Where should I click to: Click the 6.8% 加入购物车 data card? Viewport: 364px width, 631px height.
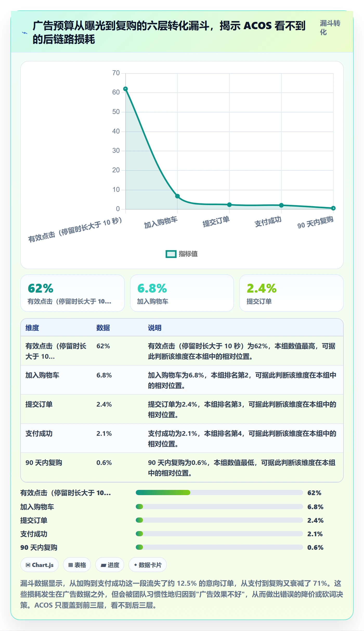click(x=182, y=293)
